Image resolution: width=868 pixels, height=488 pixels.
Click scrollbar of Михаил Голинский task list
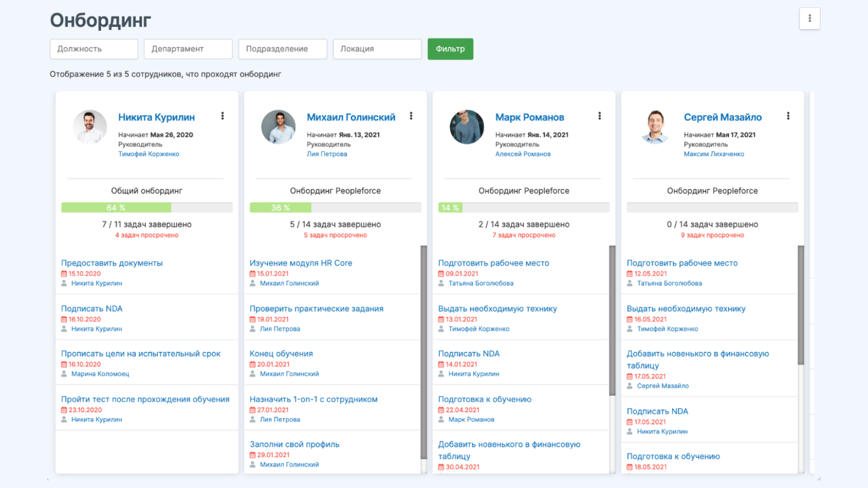click(424, 352)
